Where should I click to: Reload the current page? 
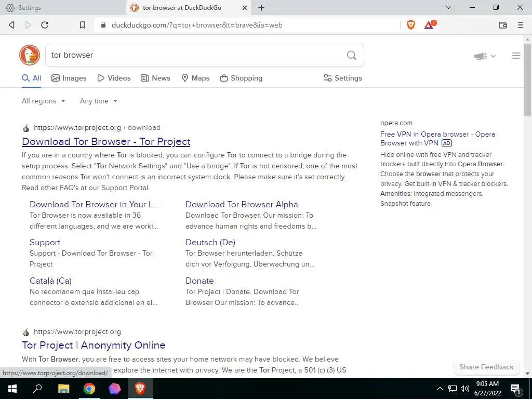[x=45, y=25]
